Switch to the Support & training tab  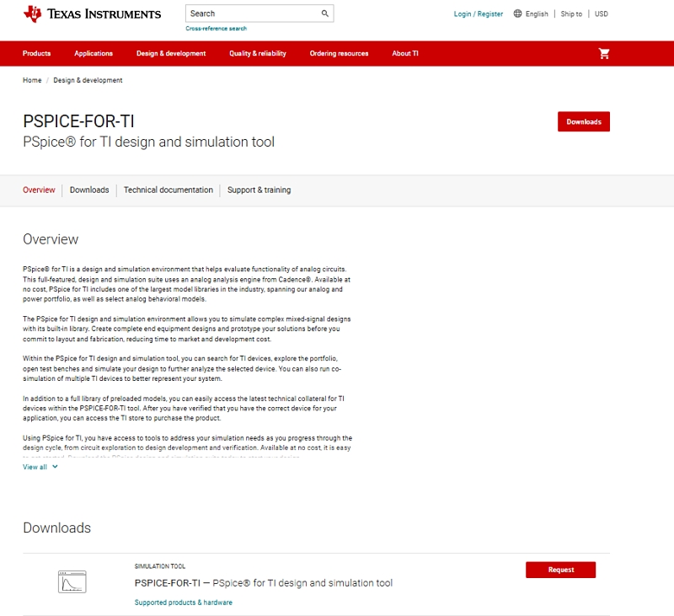pos(259,190)
